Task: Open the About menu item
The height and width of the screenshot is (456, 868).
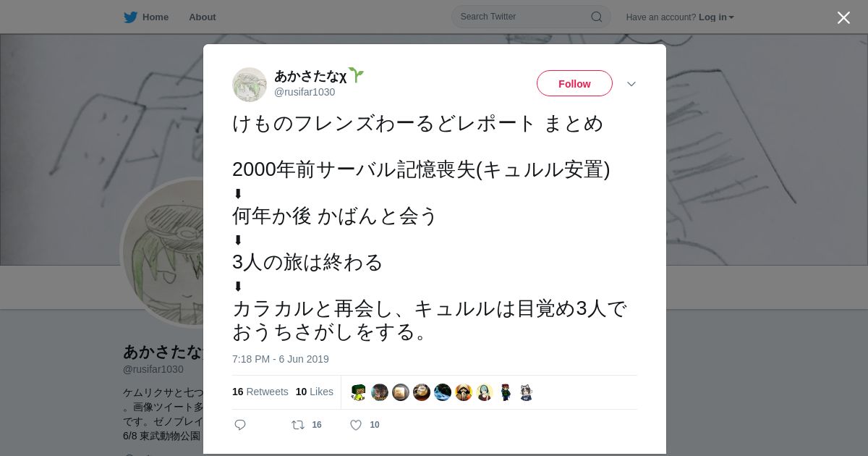Action: [203, 17]
